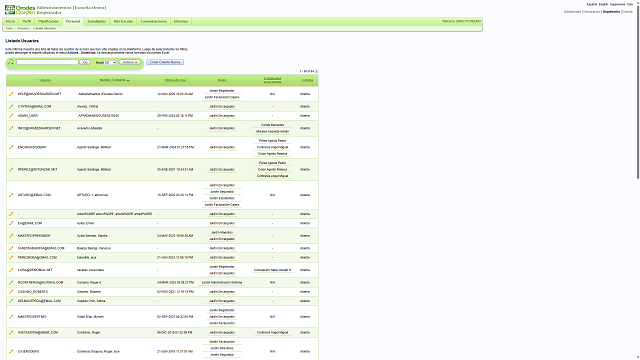Viewport: 640px width, 360px height.
Task: Switch to the Planificación tab
Action: pyautogui.click(x=48, y=21)
